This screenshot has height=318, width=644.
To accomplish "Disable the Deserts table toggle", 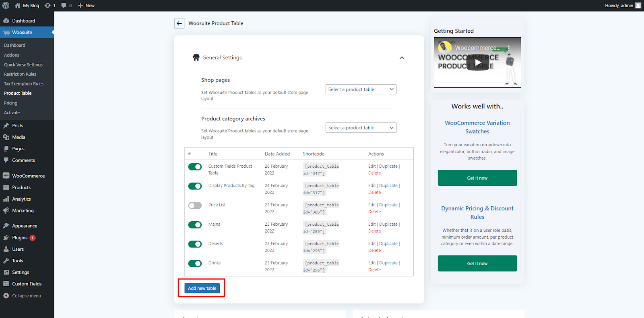I will (x=195, y=244).
